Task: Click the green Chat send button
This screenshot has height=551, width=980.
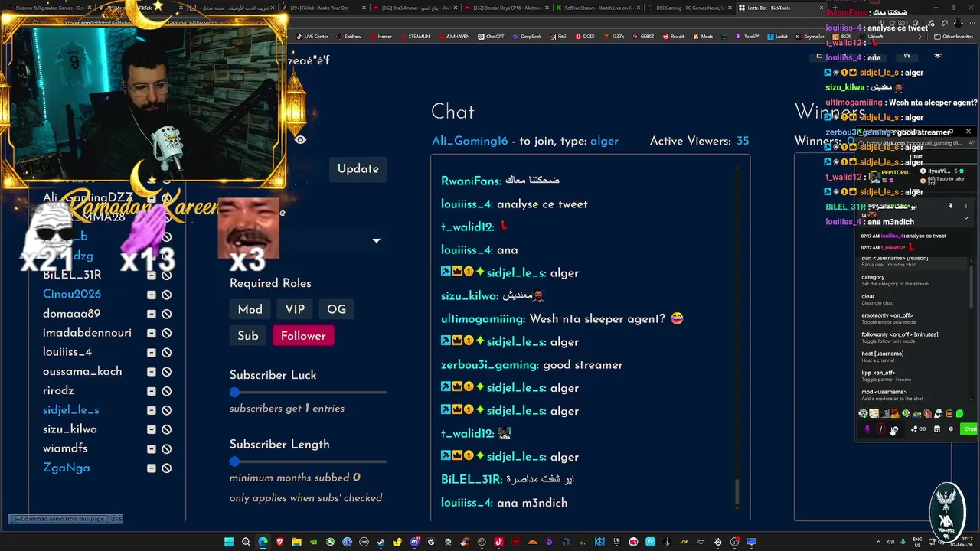Action: (969, 429)
